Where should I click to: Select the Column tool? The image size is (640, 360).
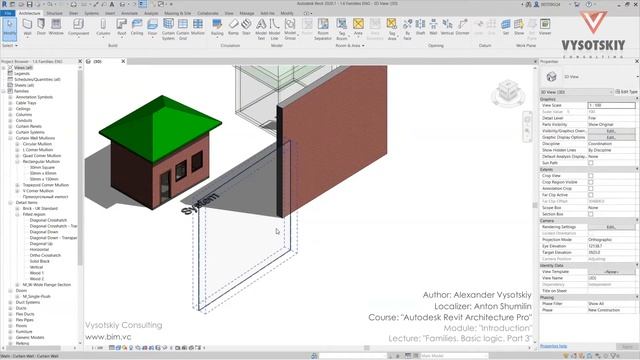[103, 27]
